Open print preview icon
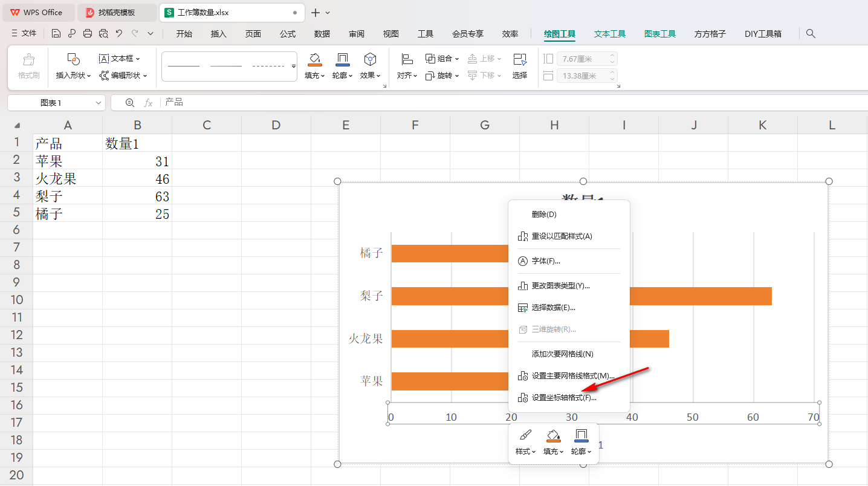868x486 pixels. click(x=103, y=34)
